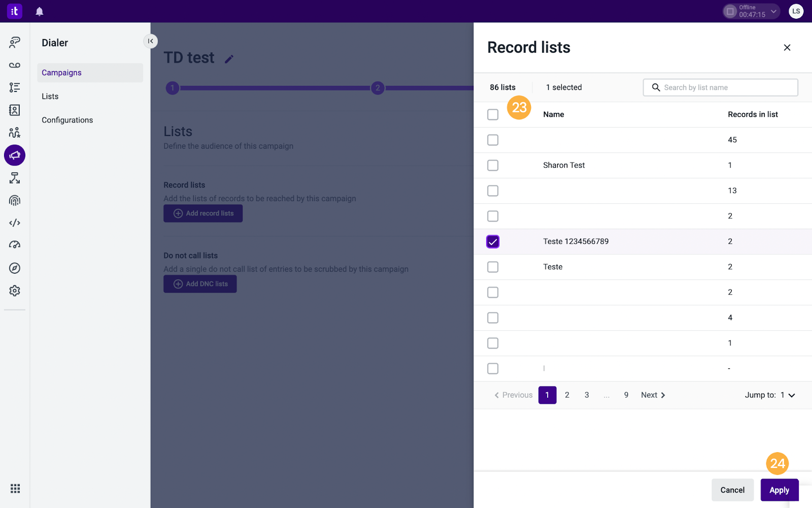The width and height of the screenshot is (812, 508).
Task: Click the Teste list name
Action: (x=553, y=267)
